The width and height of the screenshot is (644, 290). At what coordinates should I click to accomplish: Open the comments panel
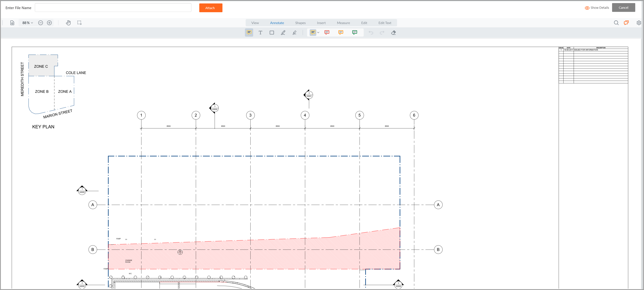(626, 23)
